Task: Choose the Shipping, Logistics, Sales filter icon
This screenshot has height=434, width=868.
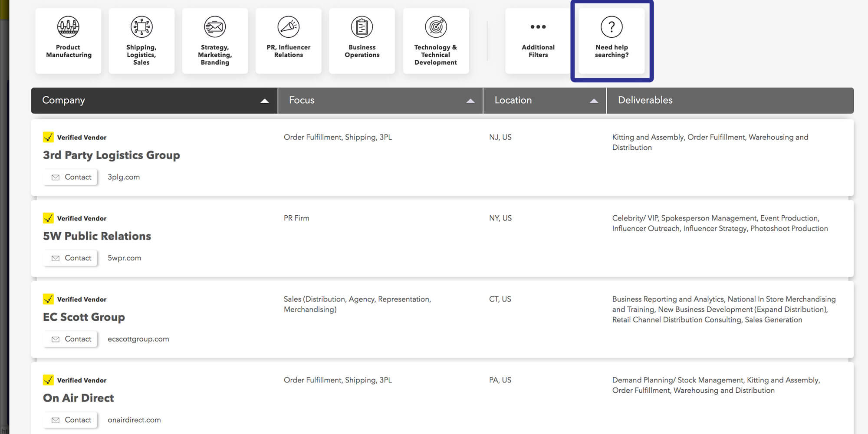Action: point(141,27)
